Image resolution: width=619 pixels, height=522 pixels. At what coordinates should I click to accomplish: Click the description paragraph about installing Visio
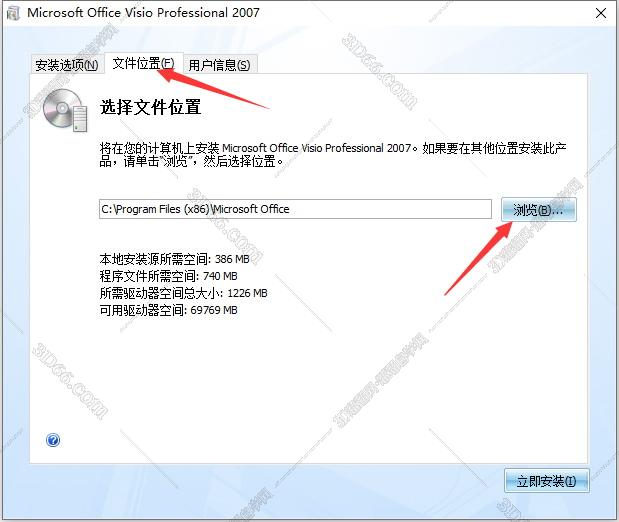[x=334, y=155]
